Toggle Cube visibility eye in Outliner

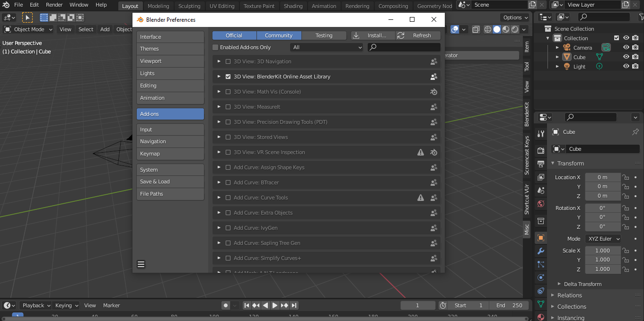(x=626, y=57)
